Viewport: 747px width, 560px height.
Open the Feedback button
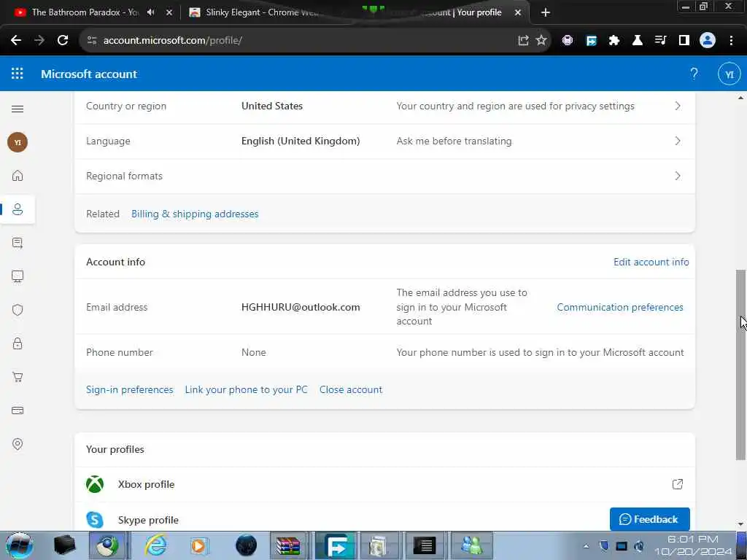click(x=649, y=519)
